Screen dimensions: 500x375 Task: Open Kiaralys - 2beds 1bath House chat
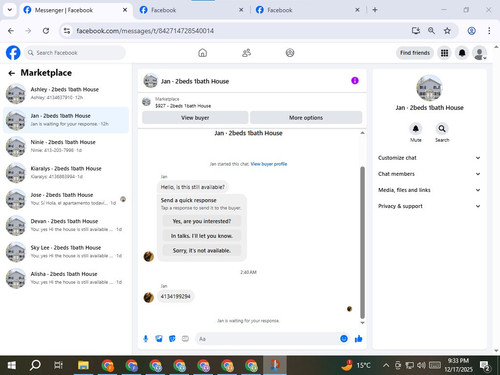pos(66,173)
